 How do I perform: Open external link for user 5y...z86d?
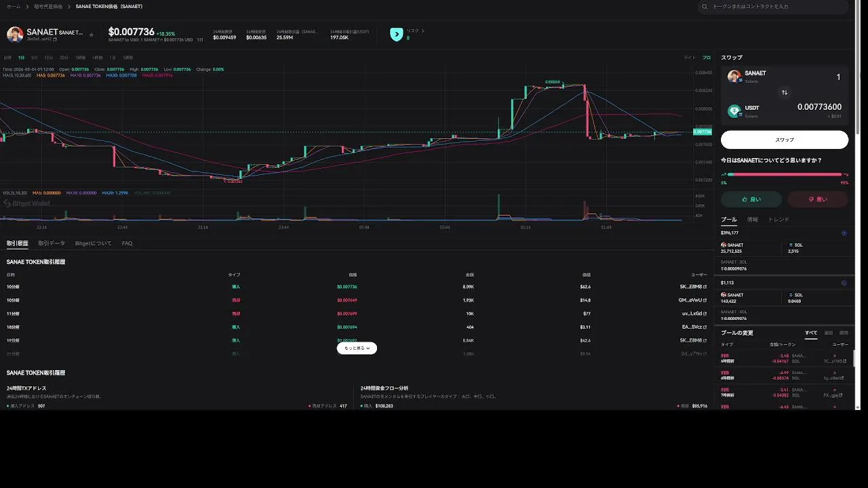(x=842, y=378)
